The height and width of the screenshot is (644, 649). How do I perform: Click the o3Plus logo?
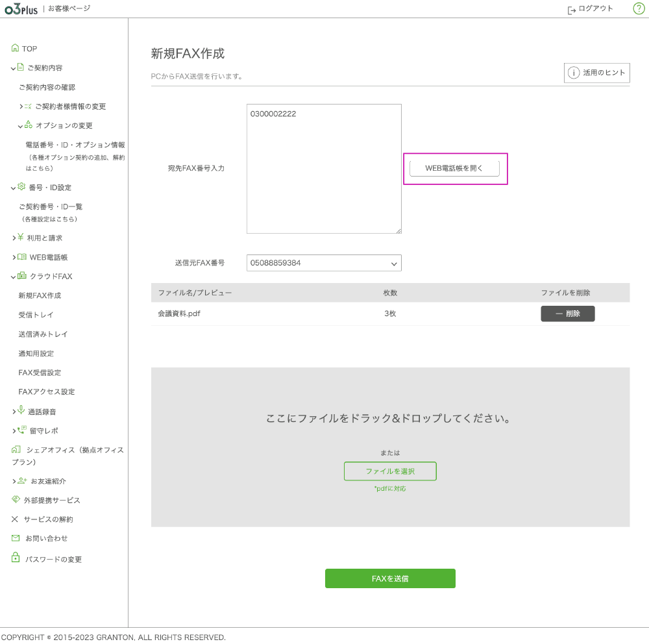(21, 8)
